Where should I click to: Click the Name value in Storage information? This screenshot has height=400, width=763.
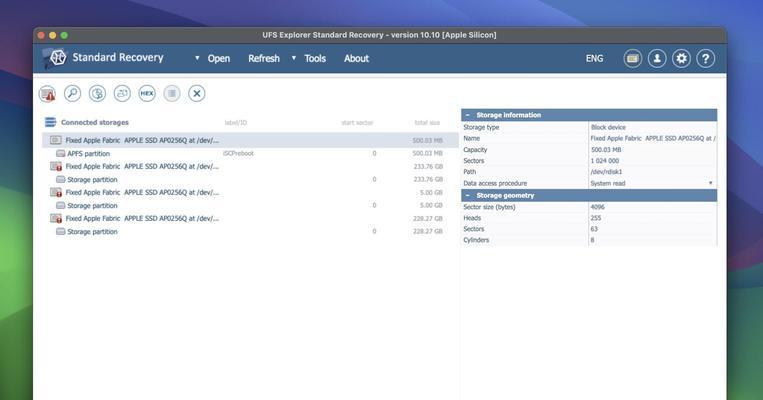(x=653, y=138)
